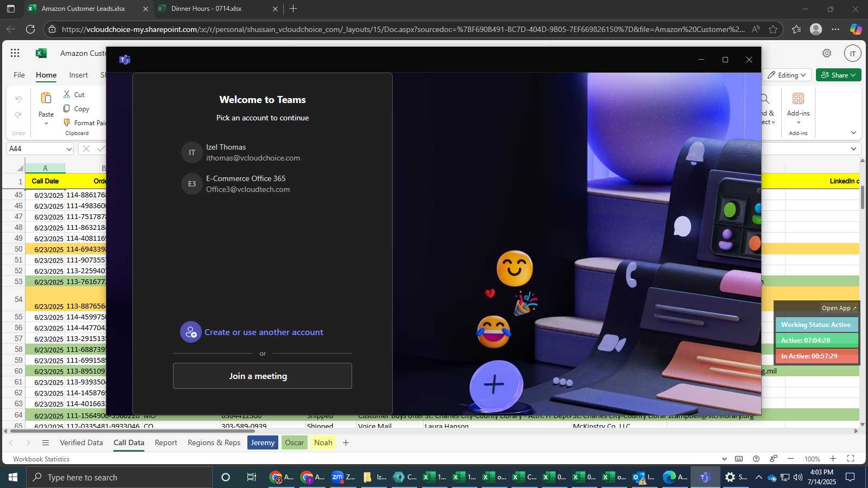The height and width of the screenshot is (488, 868).
Task: Click the Paste clipboard icon
Action: [x=46, y=99]
